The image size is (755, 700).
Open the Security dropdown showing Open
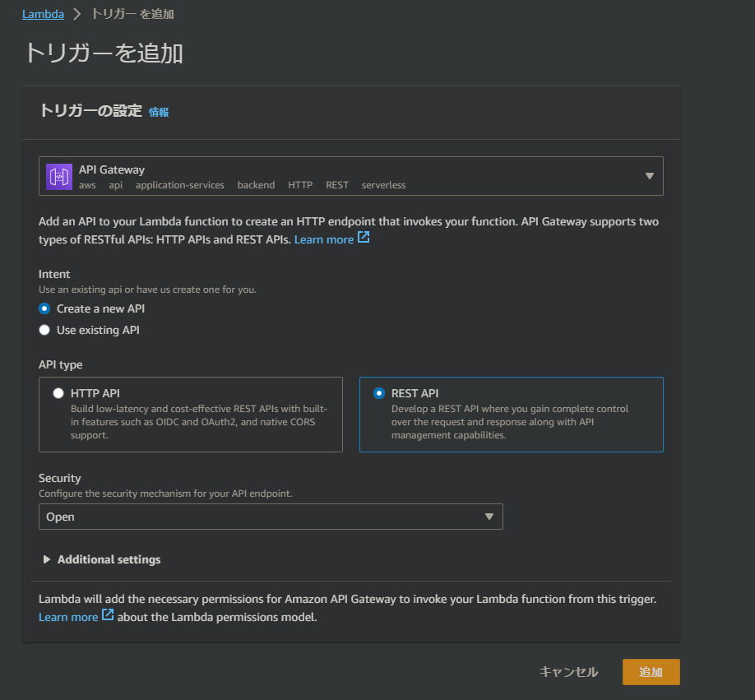pyautogui.click(x=271, y=517)
